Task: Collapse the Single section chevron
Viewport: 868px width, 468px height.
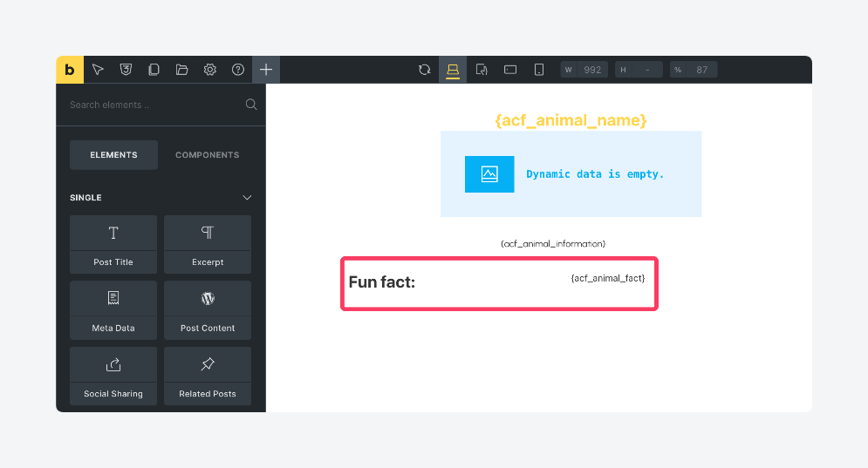Action: click(x=247, y=198)
